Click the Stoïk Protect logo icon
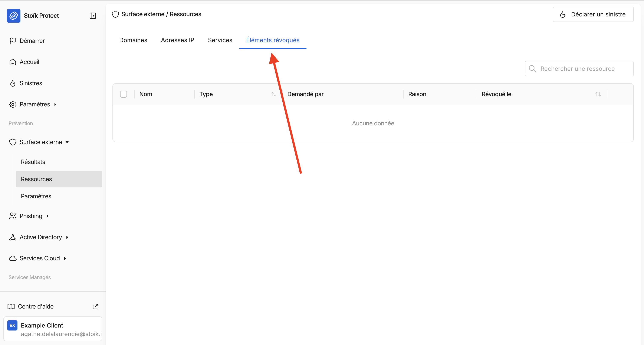644x345 pixels. pos(13,16)
